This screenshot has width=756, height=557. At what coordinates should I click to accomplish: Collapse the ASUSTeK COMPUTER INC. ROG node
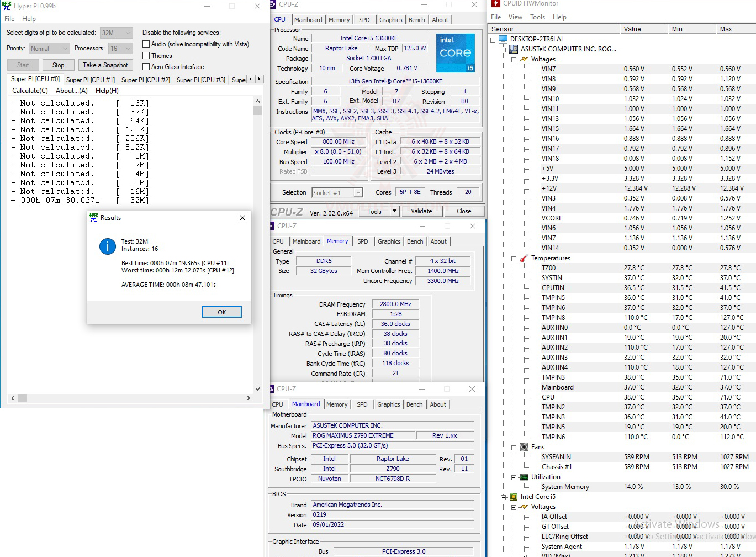tap(504, 49)
